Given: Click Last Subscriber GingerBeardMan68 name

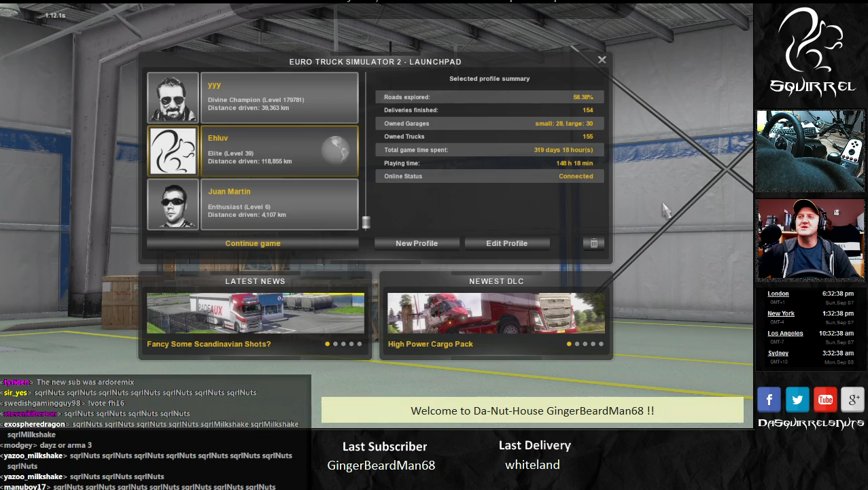Looking at the screenshot, I should tap(381, 466).
